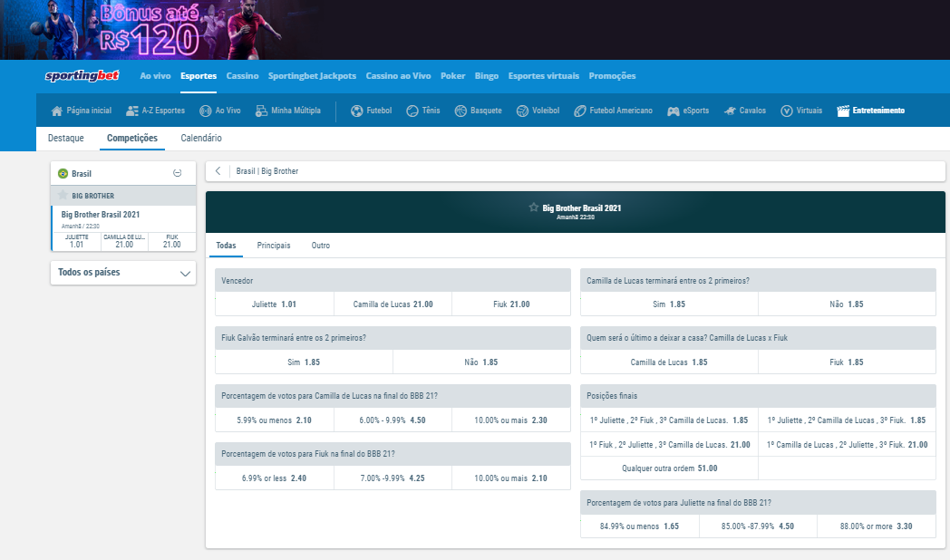Switch to Principais markets tab
Screen dimensions: 950x560
(x=273, y=246)
